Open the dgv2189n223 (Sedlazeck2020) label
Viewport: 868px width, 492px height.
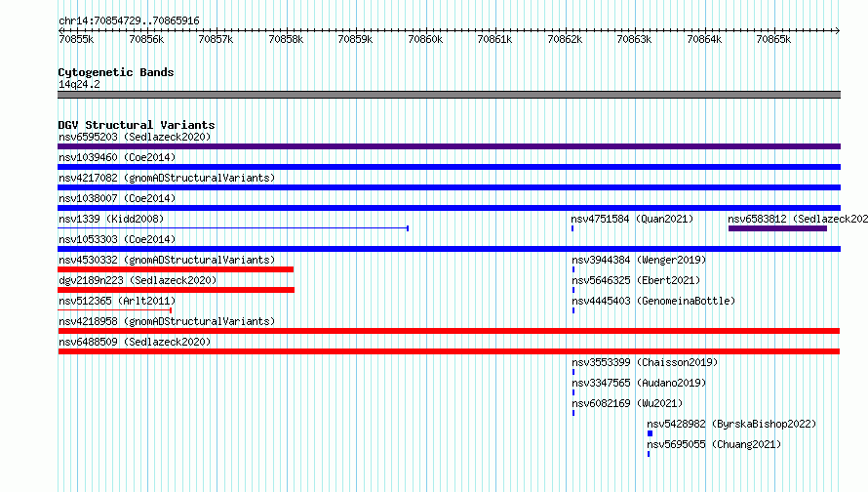[138, 280]
